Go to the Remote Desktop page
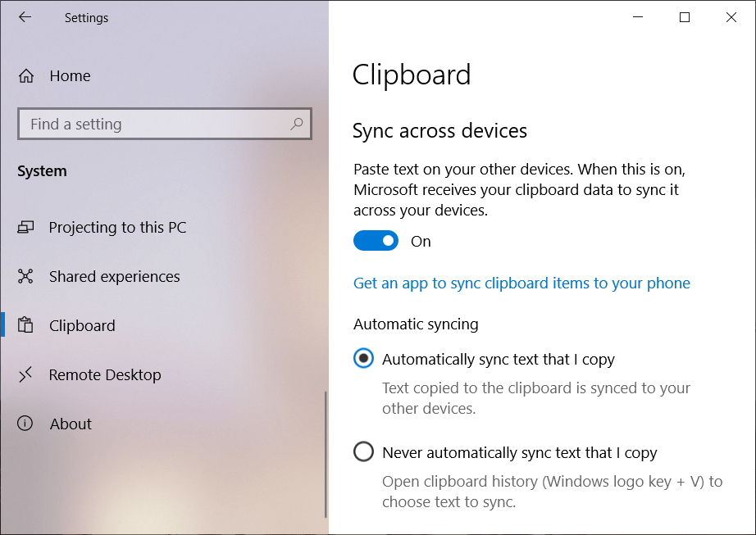Screen dimensions: 756x535 click(x=105, y=374)
